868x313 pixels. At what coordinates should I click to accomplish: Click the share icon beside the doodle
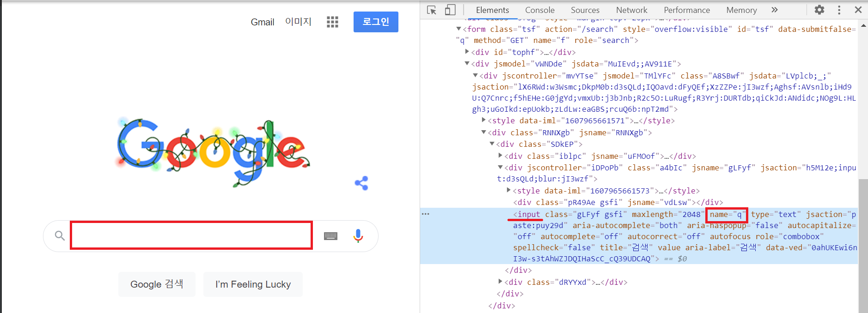coord(361,183)
